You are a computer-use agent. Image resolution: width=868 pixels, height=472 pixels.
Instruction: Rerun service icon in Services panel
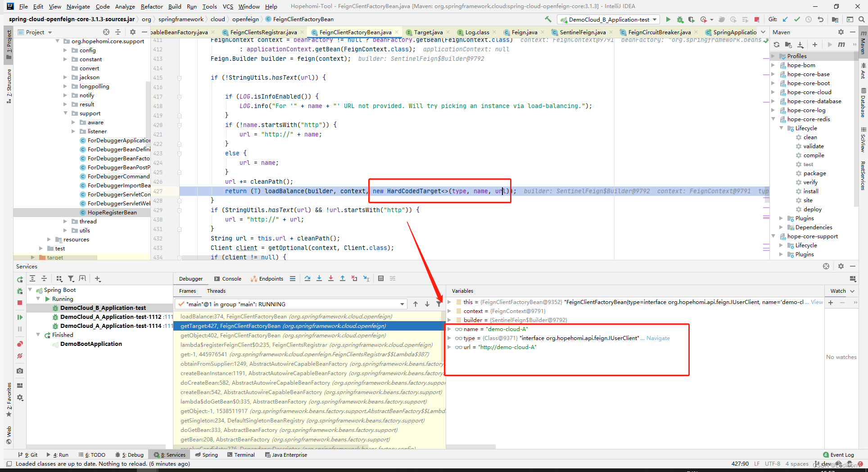(x=20, y=280)
